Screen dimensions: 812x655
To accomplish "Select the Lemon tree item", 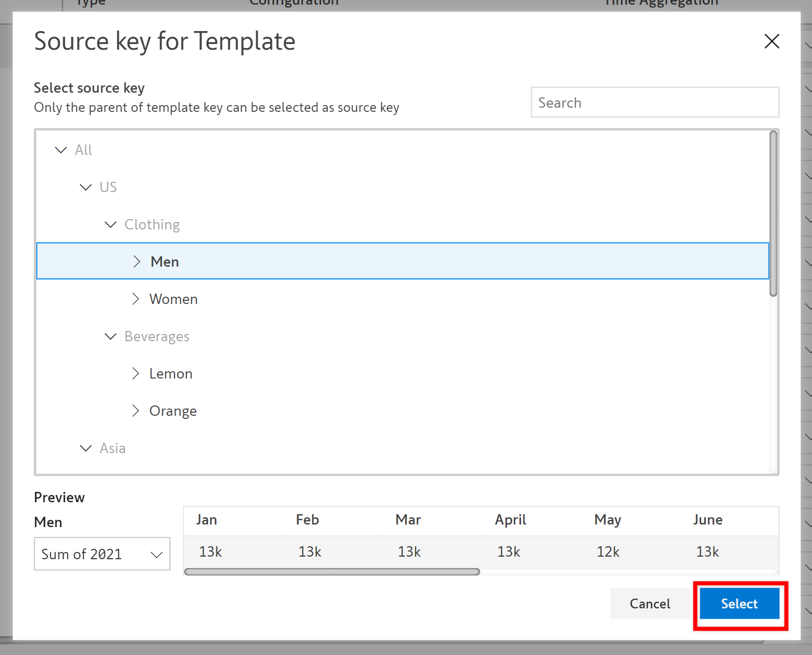I will point(171,374).
